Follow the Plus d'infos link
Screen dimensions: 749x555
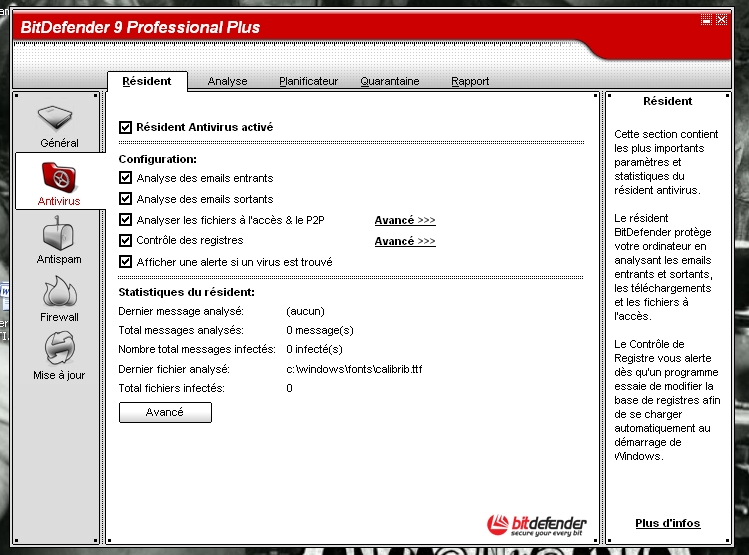tap(667, 523)
